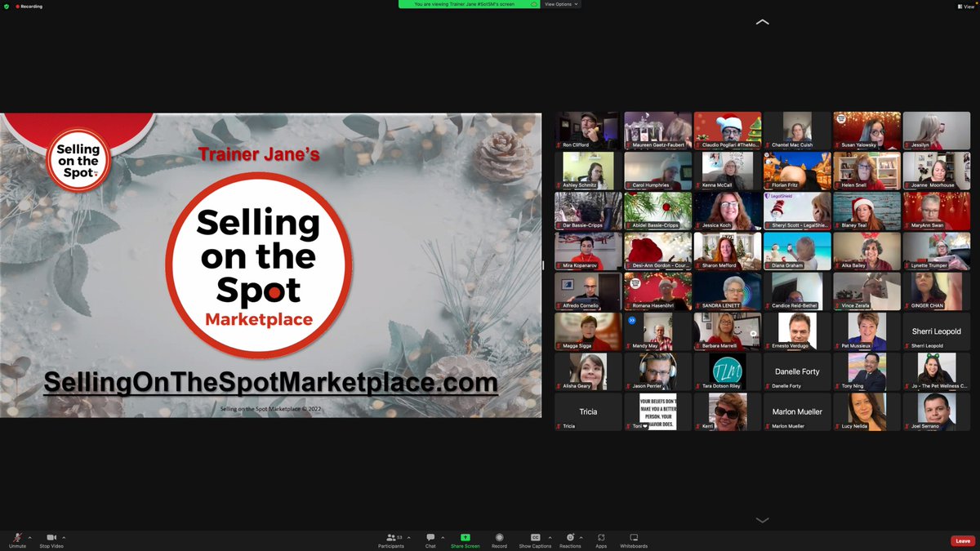This screenshot has width=980, height=551.
Task: Turn on Show Captions
Action: click(x=536, y=540)
